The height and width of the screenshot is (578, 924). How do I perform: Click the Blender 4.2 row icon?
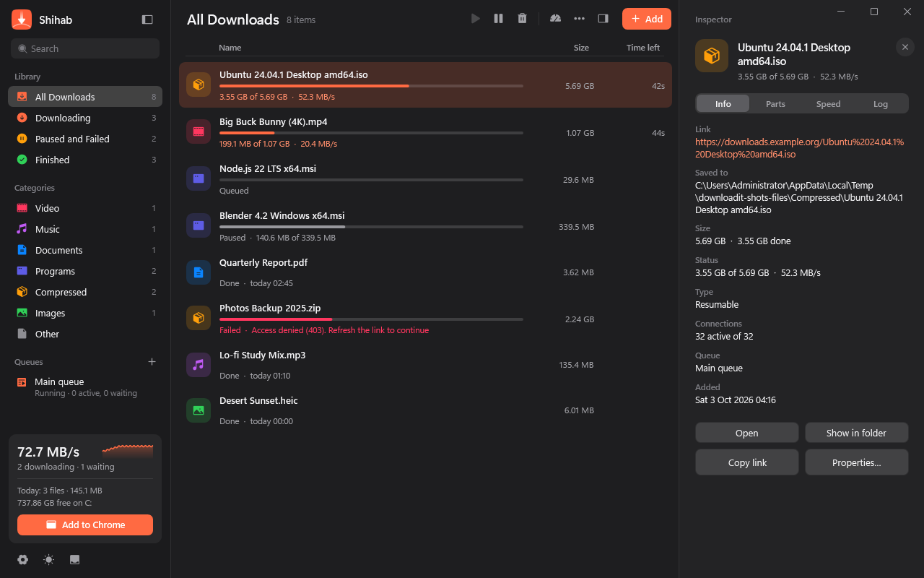point(199,225)
